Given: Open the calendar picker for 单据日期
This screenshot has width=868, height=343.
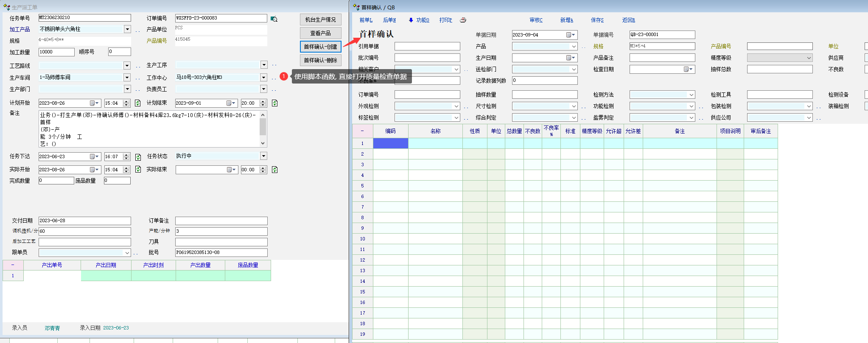Looking at the screenshot, I should pos(570,35).
